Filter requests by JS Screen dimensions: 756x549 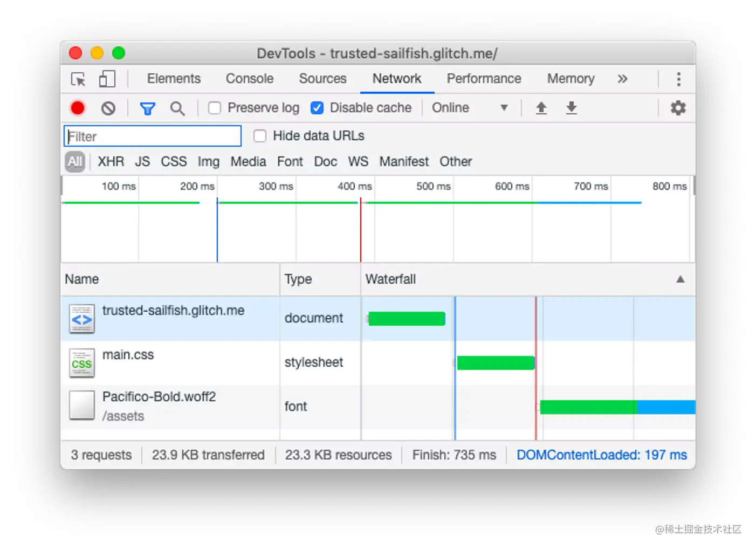(x=142, y=162)
